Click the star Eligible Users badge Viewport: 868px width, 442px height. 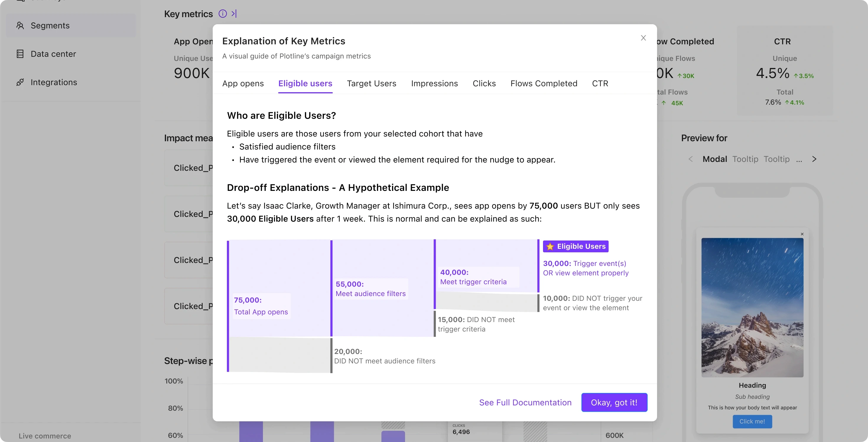(x=576, y=246)
